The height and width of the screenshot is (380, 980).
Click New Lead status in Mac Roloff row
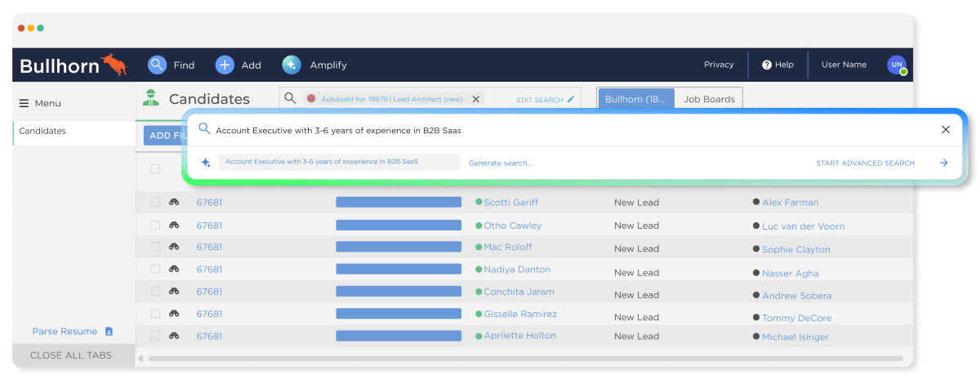(x=636, y=248)
